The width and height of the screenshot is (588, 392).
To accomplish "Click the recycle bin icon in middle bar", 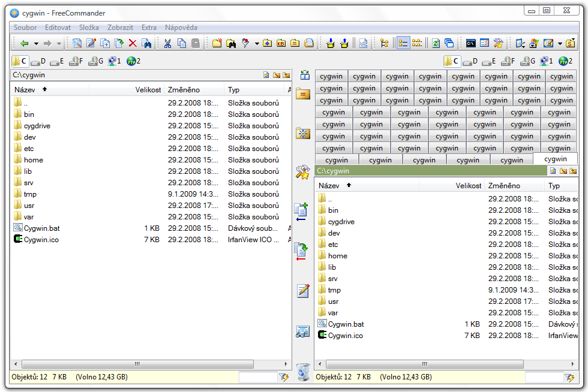I will tap(303, 372).
